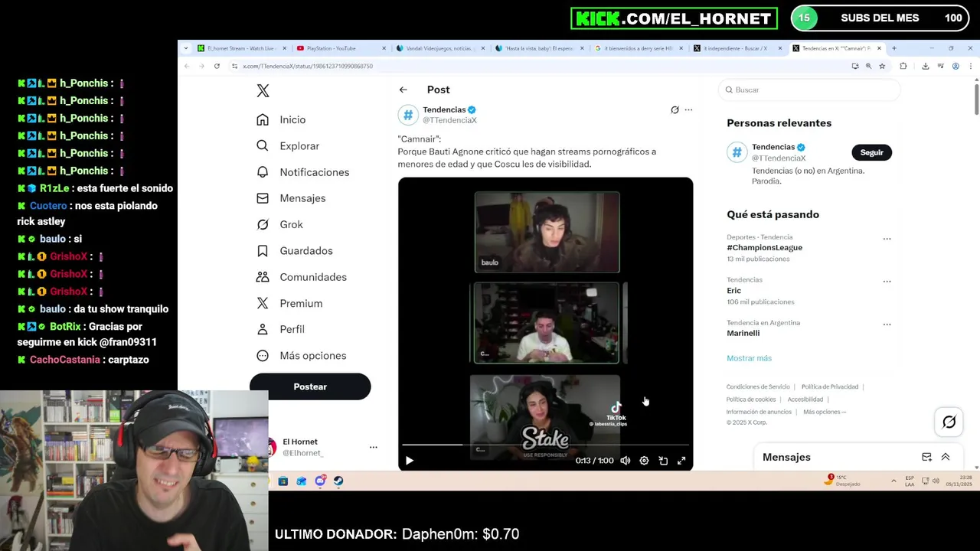980x551 pixels.
Task: Open Mensajes in the left sidebar
Action: coord(291,198)
